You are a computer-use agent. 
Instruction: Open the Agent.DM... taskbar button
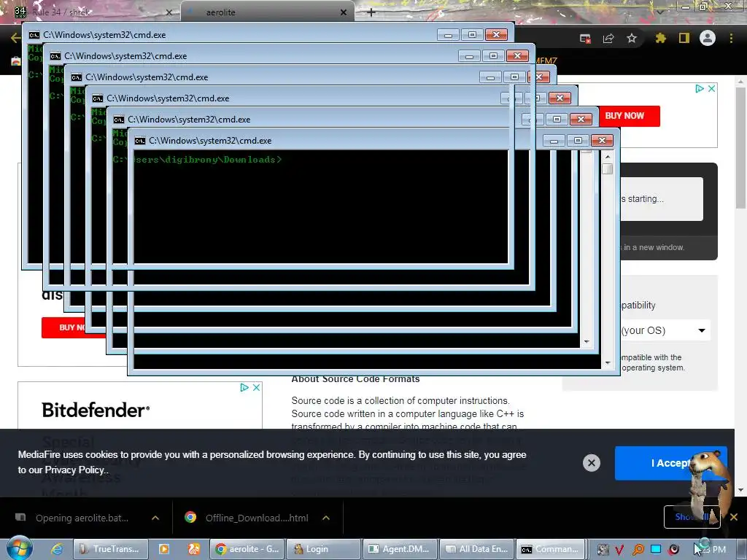tap(400, 549)
